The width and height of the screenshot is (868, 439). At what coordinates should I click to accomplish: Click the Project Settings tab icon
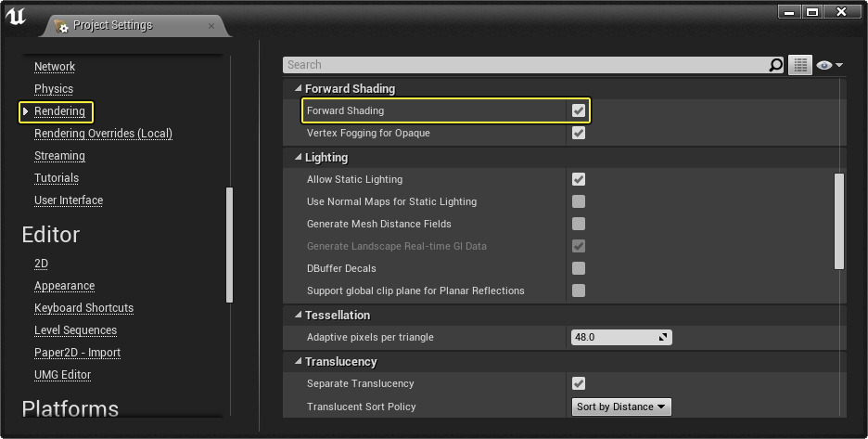[61, 25]
